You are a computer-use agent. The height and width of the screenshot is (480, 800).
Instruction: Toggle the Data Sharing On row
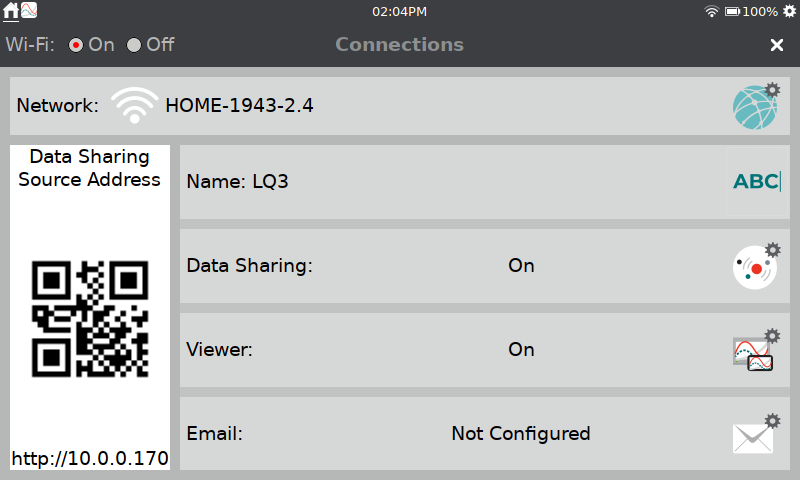coord(485,266)
